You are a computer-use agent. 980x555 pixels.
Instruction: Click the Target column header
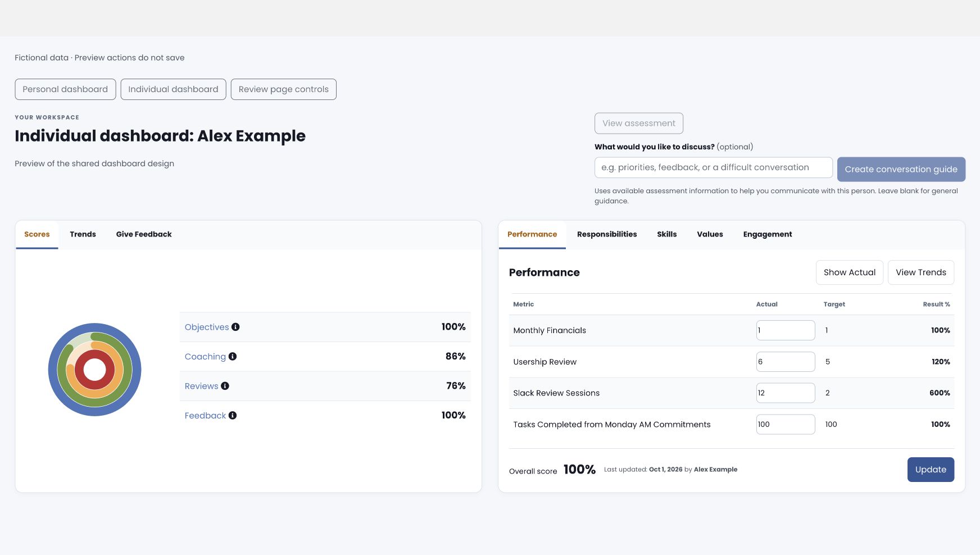834,304
